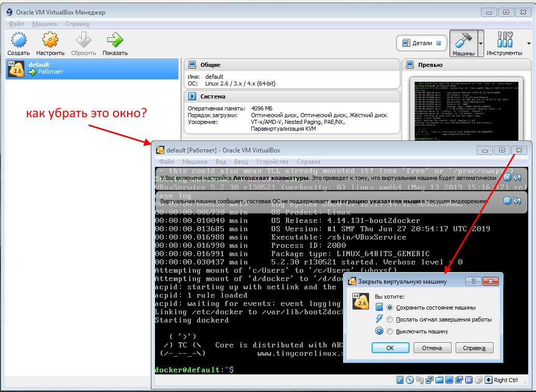Open Вид menu in the VM window
Screen dimensions: 536x392
pos(221,162)
